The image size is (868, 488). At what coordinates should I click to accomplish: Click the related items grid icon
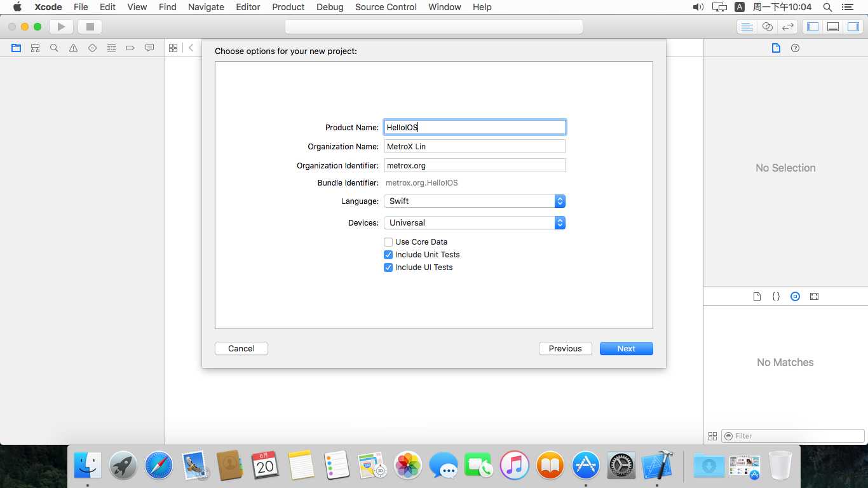[173, 48]
